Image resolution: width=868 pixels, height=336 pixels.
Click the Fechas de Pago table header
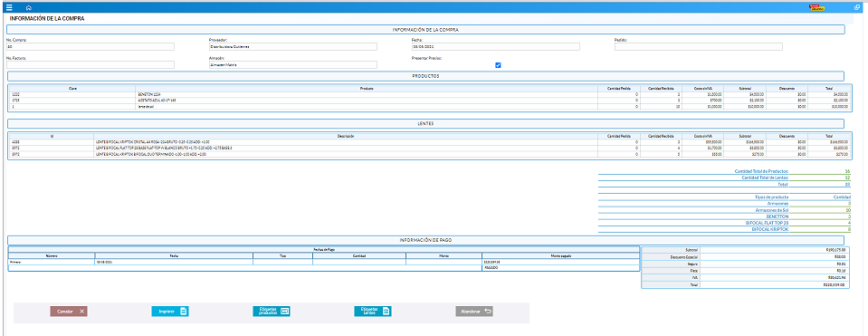324,250
